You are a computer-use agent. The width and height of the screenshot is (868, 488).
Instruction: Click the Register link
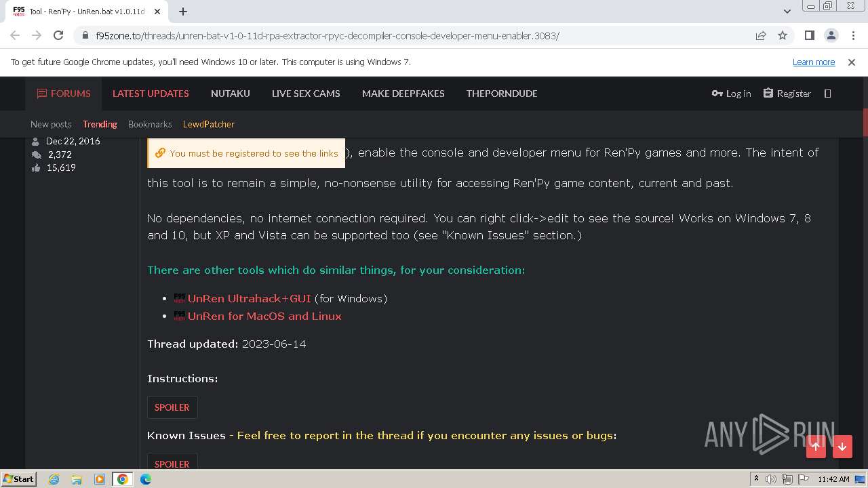pos(787,94)
